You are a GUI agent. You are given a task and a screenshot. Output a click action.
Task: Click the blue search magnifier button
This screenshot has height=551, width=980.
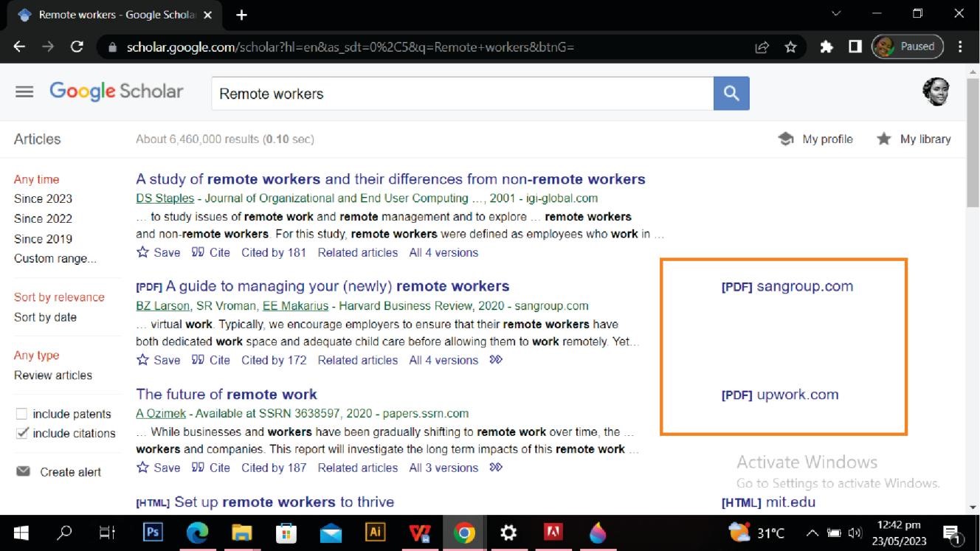(x=731, y=93)
